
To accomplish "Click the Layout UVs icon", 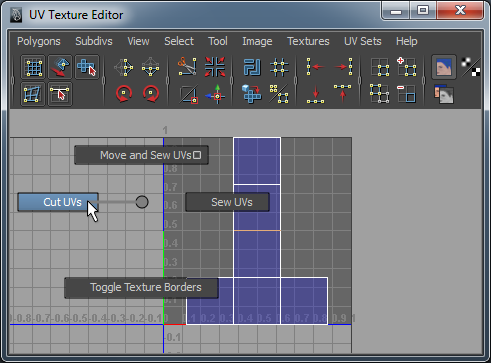I will point(252,66).
